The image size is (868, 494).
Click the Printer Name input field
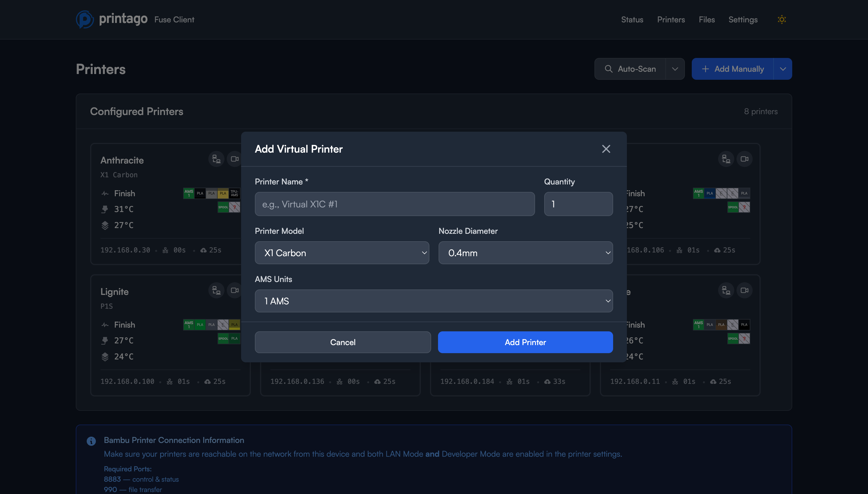pyautogui.click(x=394, y=204)
